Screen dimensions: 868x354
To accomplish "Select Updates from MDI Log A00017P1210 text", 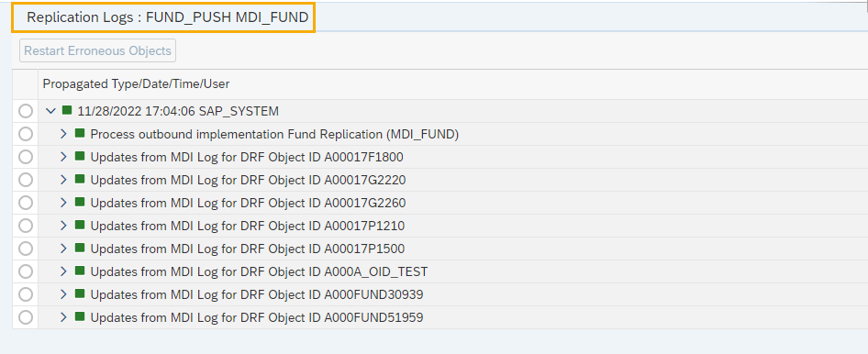I will 248,226.
